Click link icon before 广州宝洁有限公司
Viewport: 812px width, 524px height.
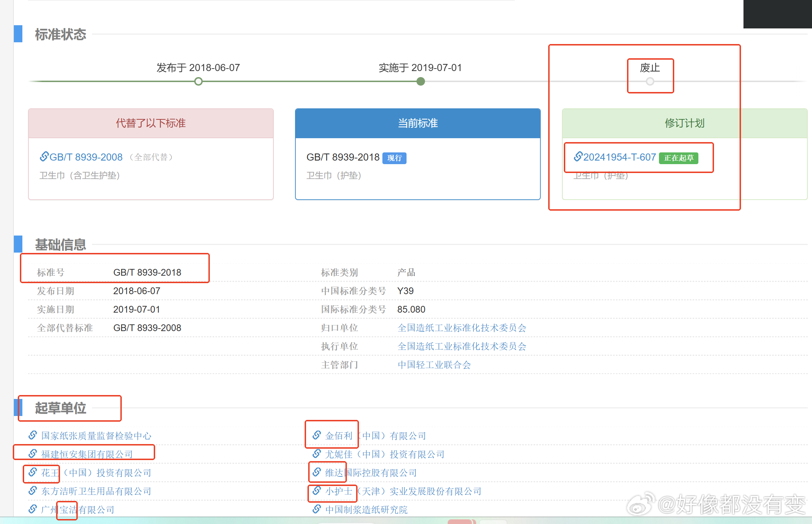click(x=33, y=509)
